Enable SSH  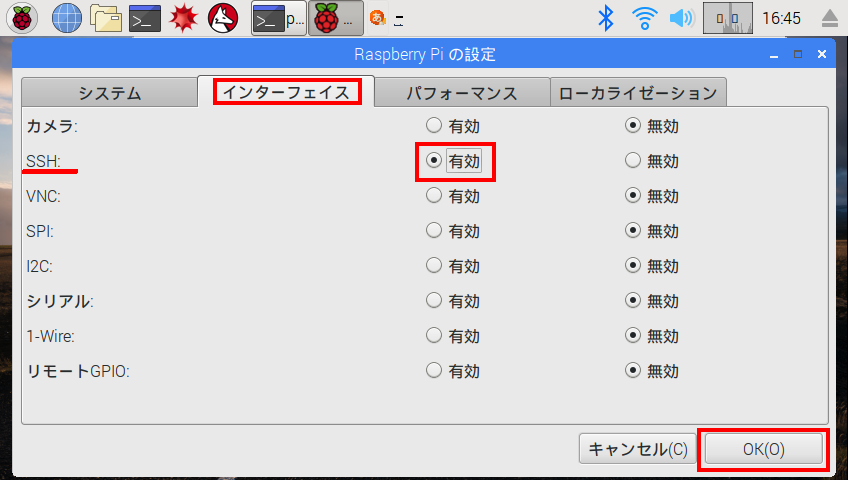pyautogui.click(x=453, y=161)
